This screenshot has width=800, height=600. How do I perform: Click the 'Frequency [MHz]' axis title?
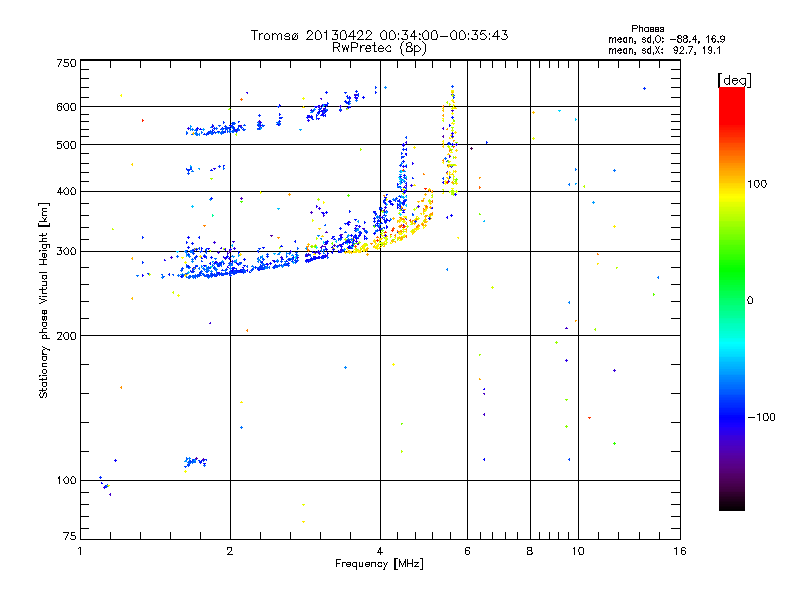point(379,564)
